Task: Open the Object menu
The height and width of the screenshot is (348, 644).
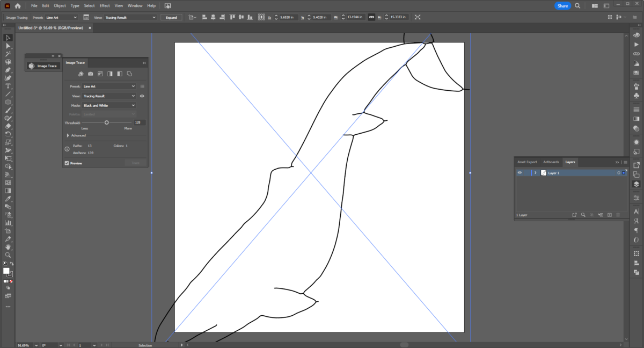Action: (60, 5)
